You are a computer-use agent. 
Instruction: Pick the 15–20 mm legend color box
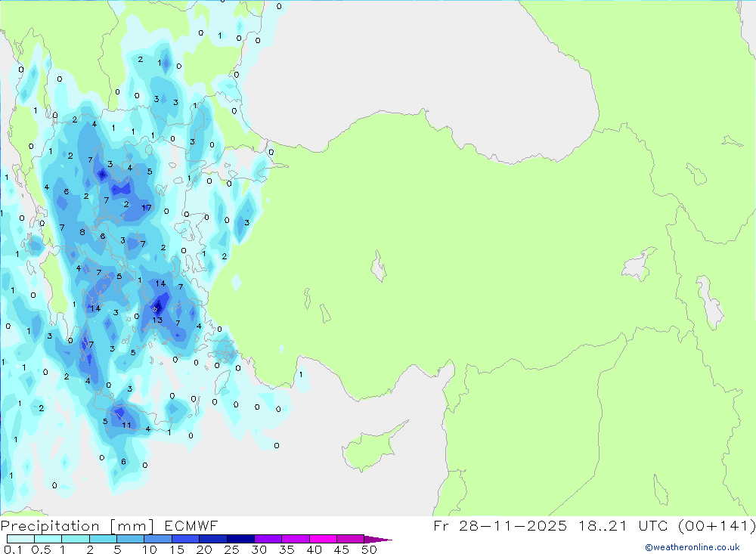tap(186, 539)
